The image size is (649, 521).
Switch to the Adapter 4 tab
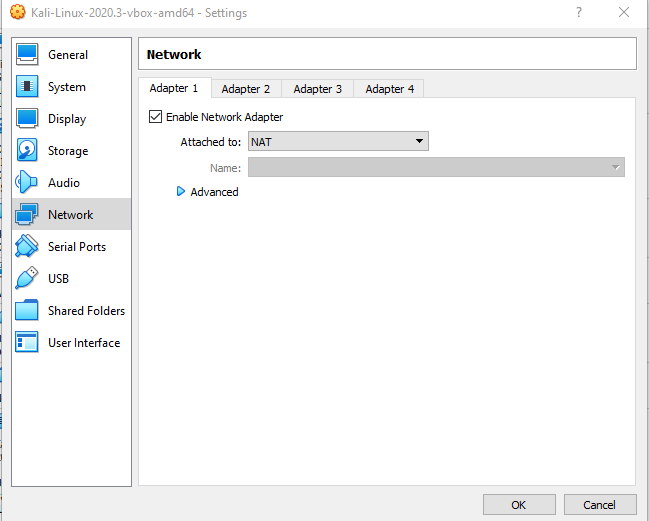(389, 89)
